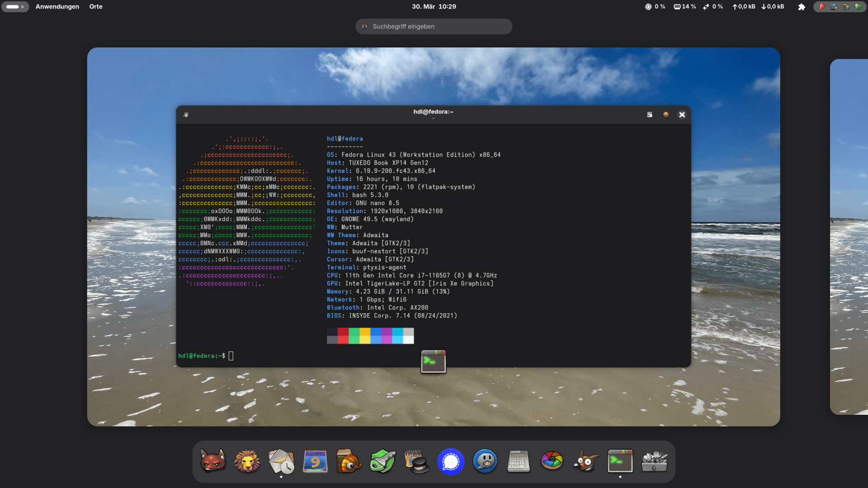Click the memory usage 14 % indicator
868x488 pixels.
(x=685, y=7)
